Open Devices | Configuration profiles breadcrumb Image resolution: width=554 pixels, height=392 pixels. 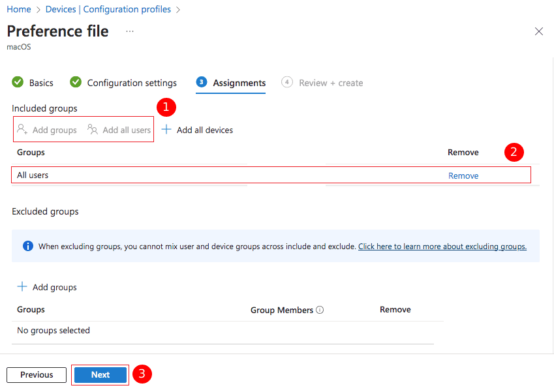coord(108,9)
